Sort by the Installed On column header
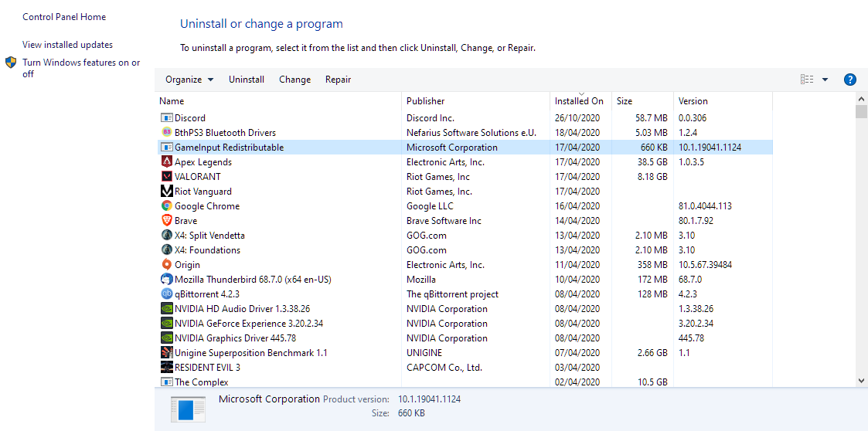 580,101
